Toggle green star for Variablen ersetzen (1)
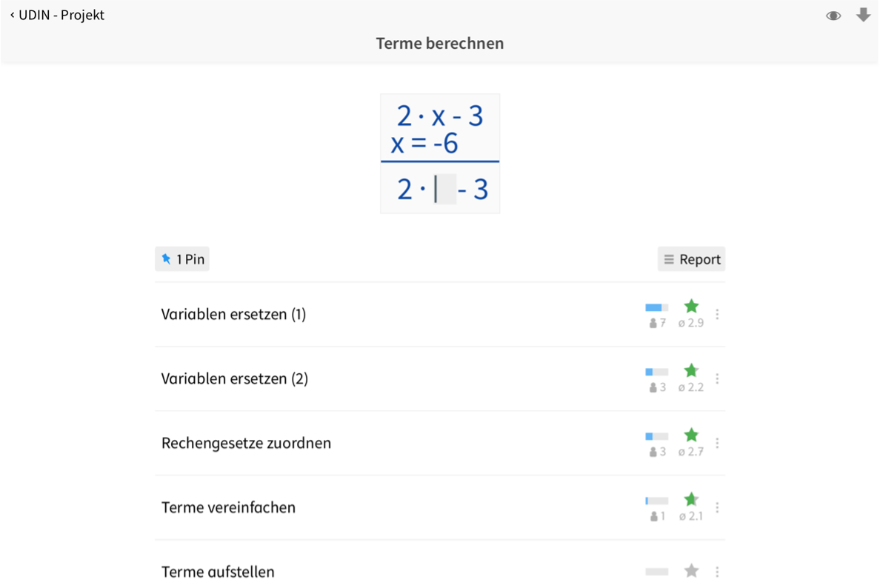 pyautogui.click(x=691, y=306)
